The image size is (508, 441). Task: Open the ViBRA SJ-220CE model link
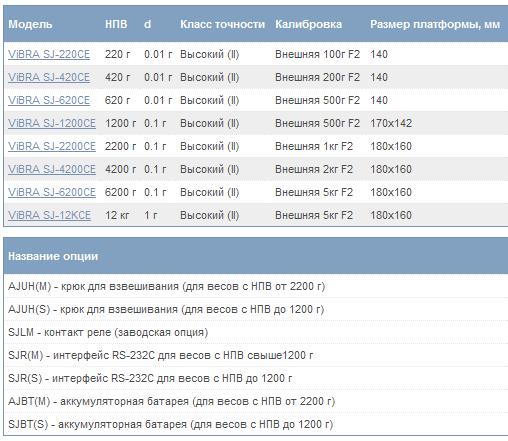pos(49,54)
